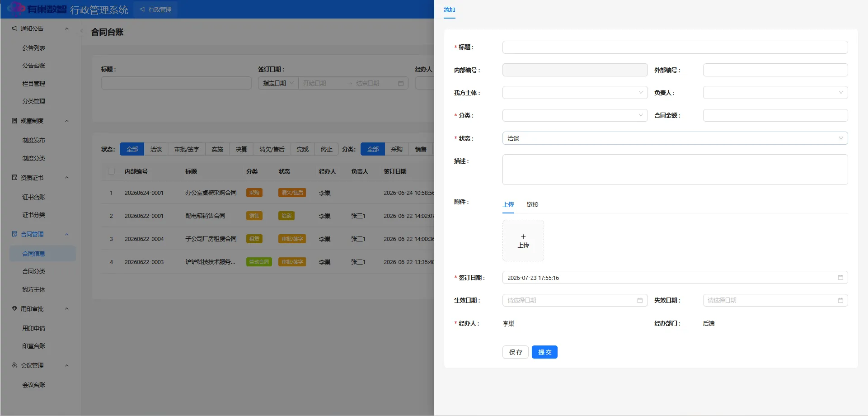Filter category by 销售 tab
The height and width of the screenshot is (416, 868).
(421, 149)
